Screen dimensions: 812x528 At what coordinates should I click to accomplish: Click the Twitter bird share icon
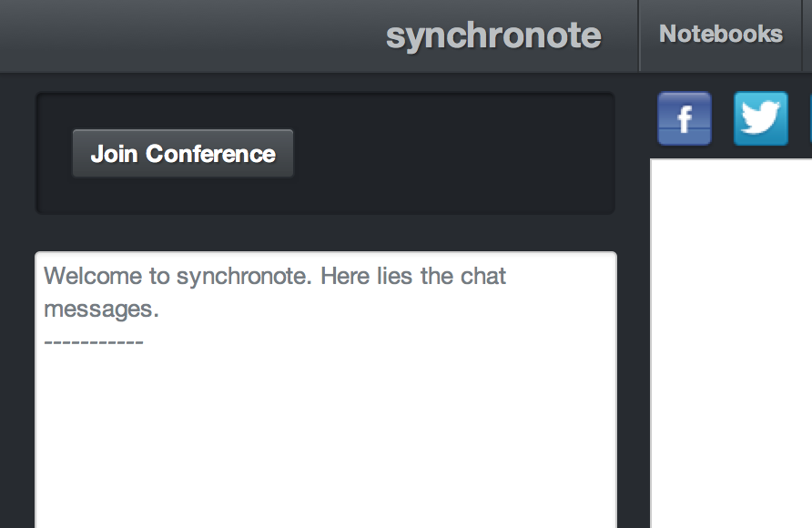[760, 118]
